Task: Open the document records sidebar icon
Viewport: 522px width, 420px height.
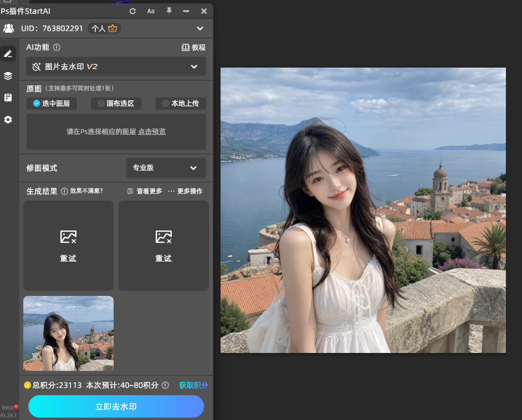Action: (8, 98)
